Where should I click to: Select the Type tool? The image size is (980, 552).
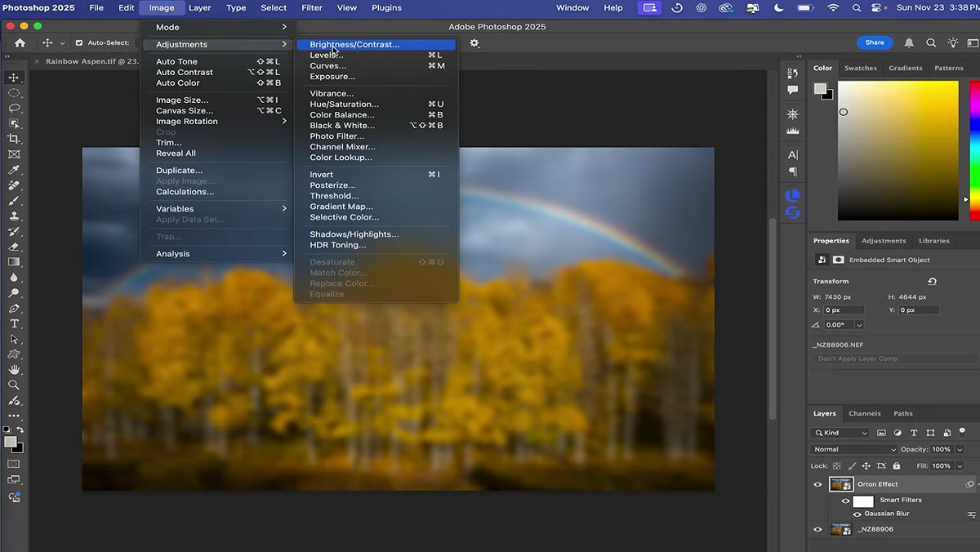(14, 323)
